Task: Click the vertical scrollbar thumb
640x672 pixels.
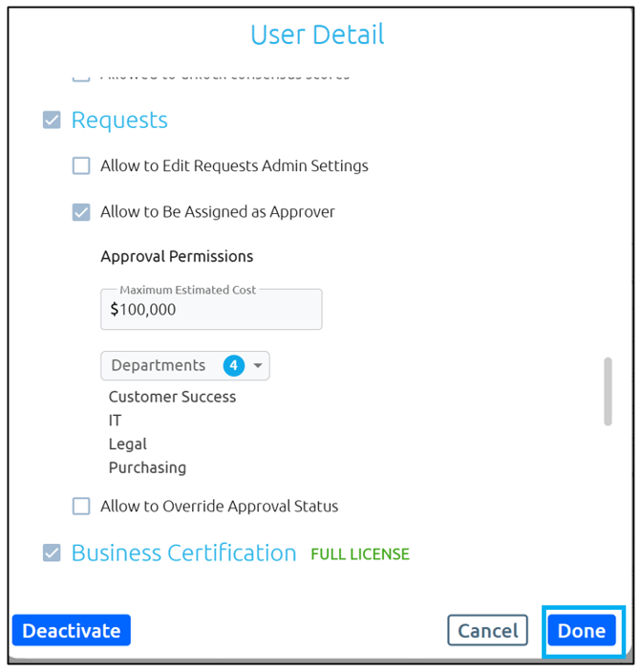Action: tap(608, 391)
